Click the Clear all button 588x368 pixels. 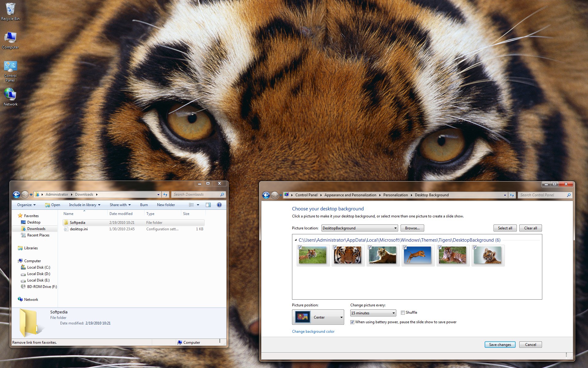point(531,228)
